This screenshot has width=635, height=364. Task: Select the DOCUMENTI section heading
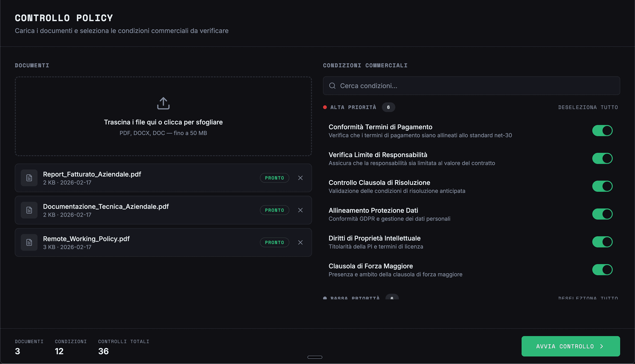click(32, 65)
